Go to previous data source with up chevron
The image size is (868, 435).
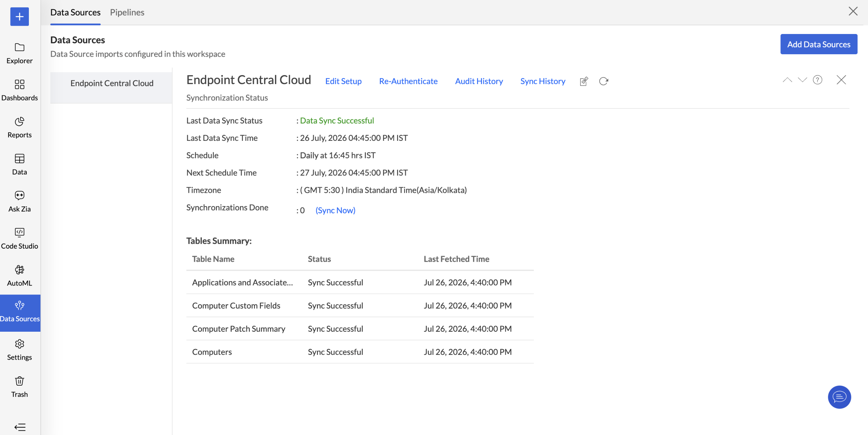tap(787, 80)
